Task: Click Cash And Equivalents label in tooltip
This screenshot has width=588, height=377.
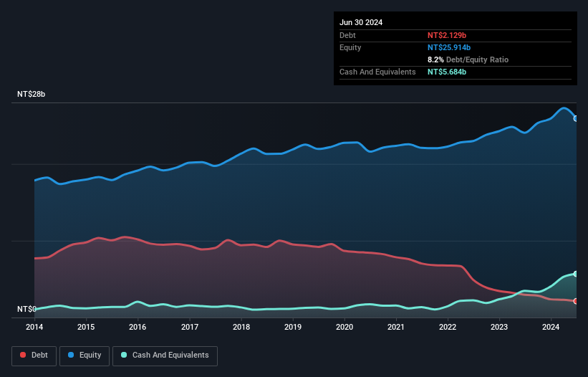Action: [x=377, y=72]
